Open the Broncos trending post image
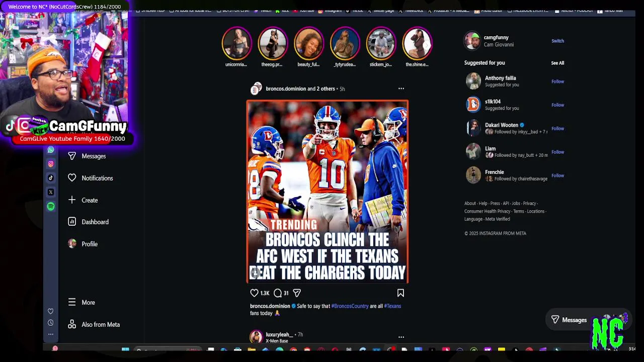644x362 pixels. pyautogui.click(x=327, y=192)
